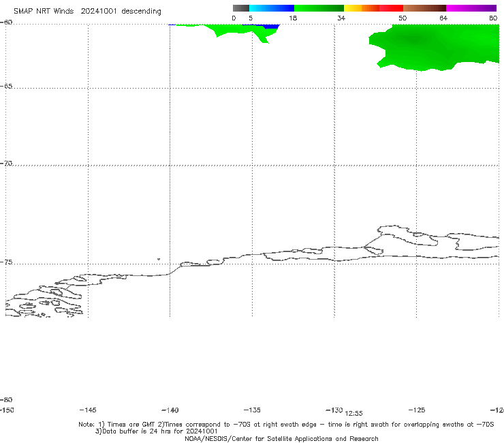Click the color bar label '5'
Image resolution: width=504 pixels, height=443 pixels.
click(x=251, y=18)
